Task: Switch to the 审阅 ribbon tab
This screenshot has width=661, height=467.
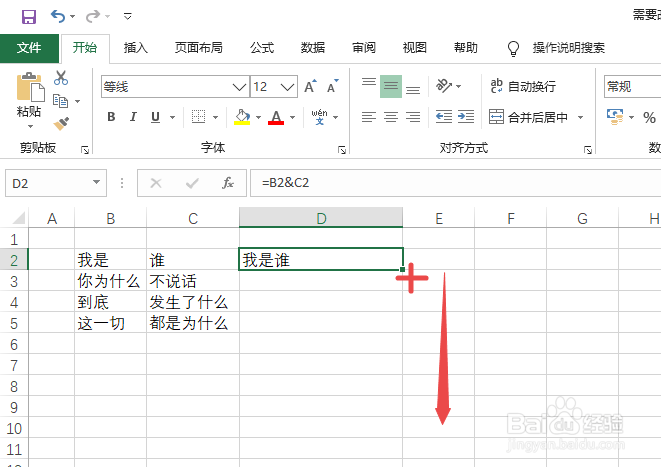Action: click(x=364, y=48)
